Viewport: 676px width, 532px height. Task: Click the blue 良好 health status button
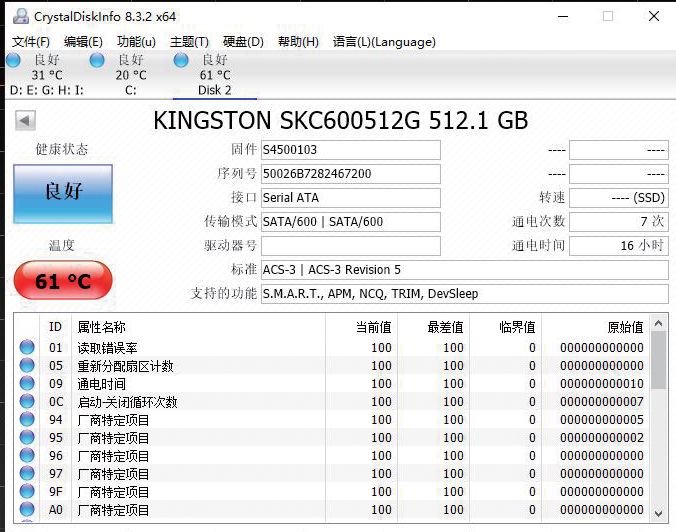click(63, 194)
